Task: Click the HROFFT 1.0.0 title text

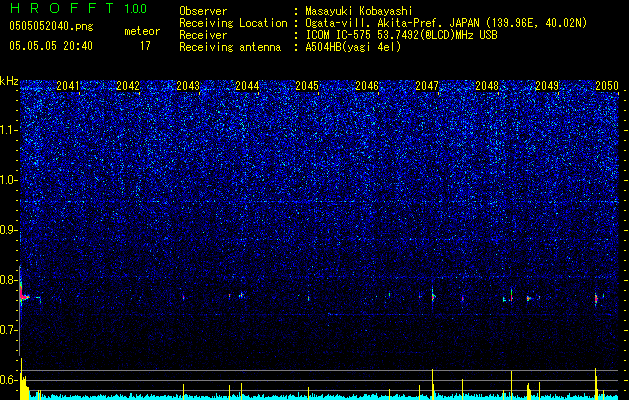Action: tap(78, 8)
